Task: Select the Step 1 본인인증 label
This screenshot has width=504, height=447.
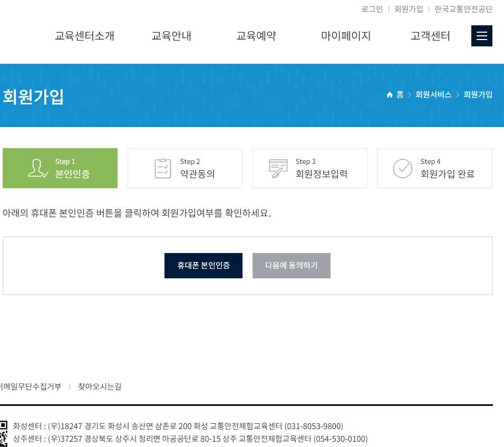Action: 72,168
